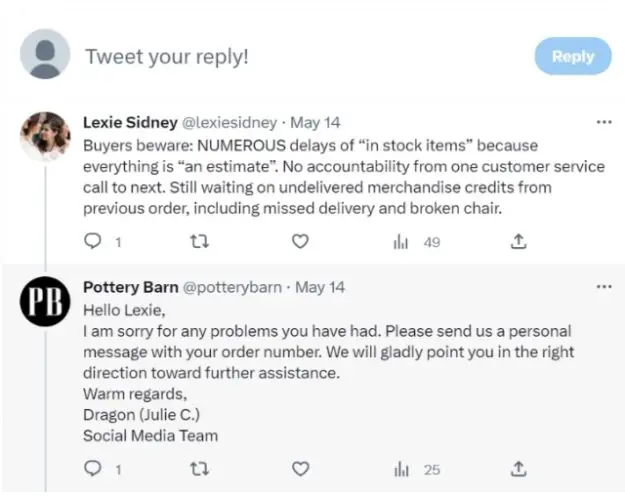Viewport: 625px width, 496px height.
Task: Open Lexie Sidney's profile photo
Action: 45,136
